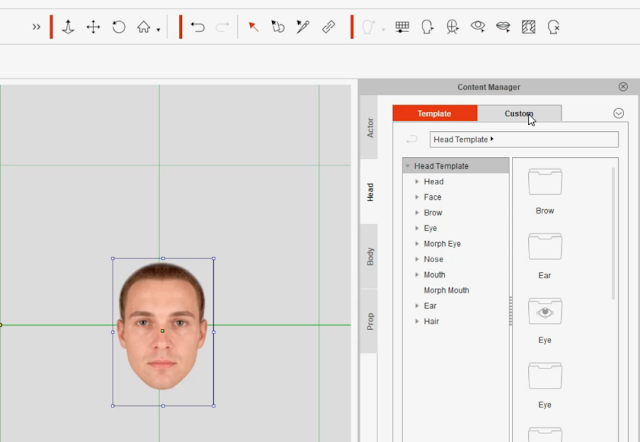640x442 pixels.
Task: Close the Content Manager panel
Action: 623,87
